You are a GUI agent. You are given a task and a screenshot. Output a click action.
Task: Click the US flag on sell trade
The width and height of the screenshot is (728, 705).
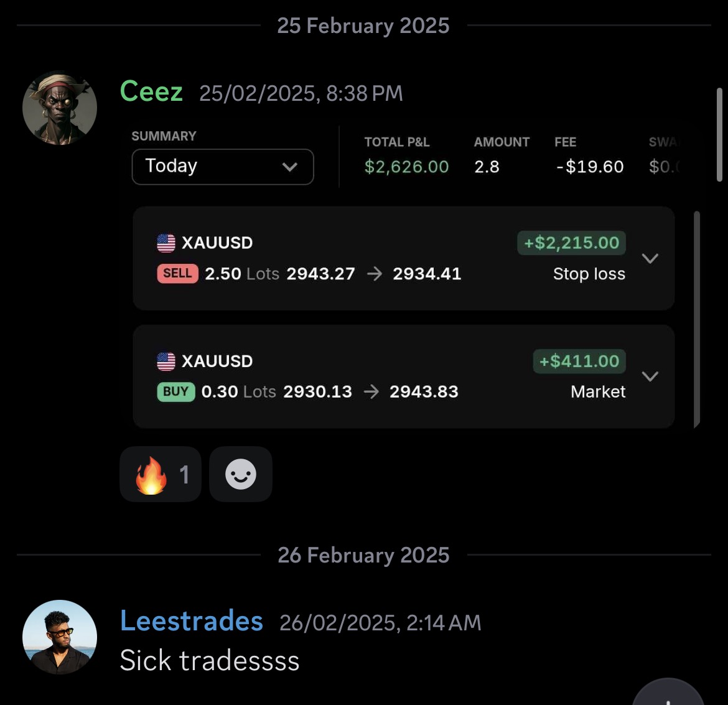(x=166, y=243)
